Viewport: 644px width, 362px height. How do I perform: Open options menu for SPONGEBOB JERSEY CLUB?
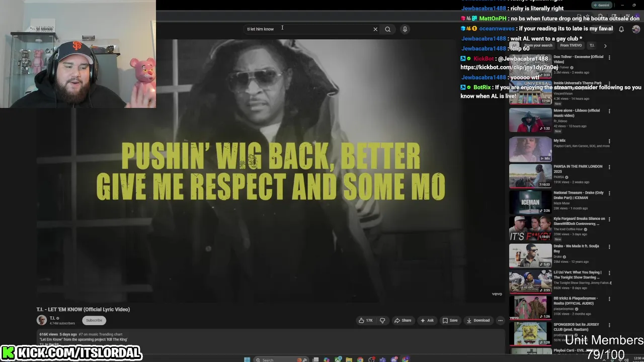point(609,325)
